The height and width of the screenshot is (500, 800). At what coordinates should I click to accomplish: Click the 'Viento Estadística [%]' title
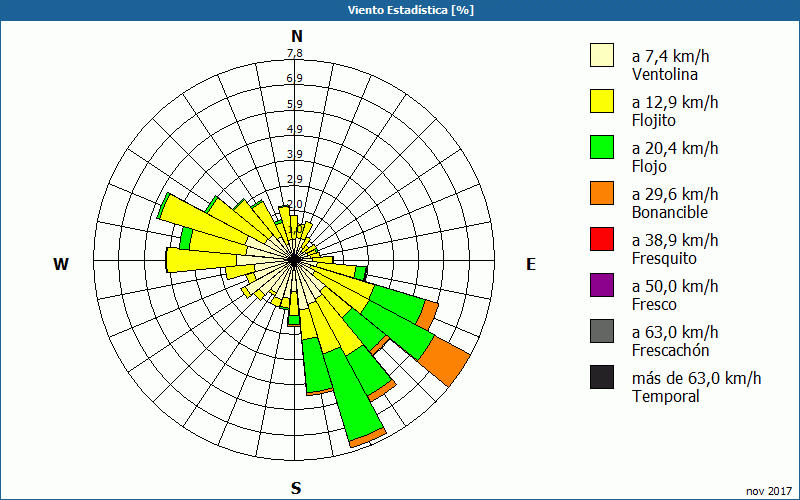click(411, 10)
